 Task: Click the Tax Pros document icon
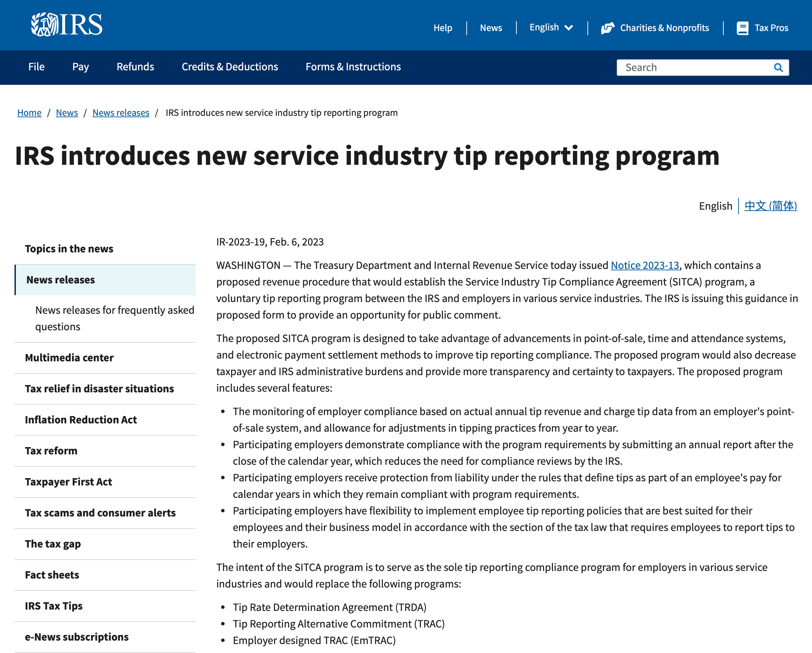coord(742,28)
